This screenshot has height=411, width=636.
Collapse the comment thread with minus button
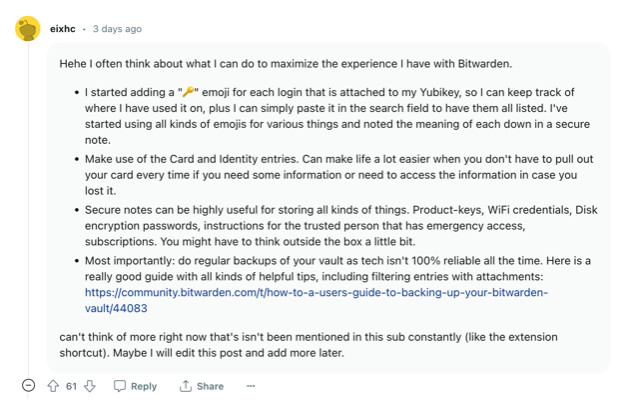click(x=28, y=386)
